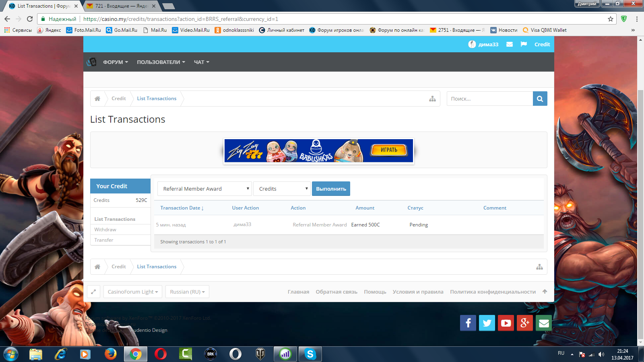Open the ПОЛЬЗОВАТЕЛИ navigation menu

coord(161,62)
